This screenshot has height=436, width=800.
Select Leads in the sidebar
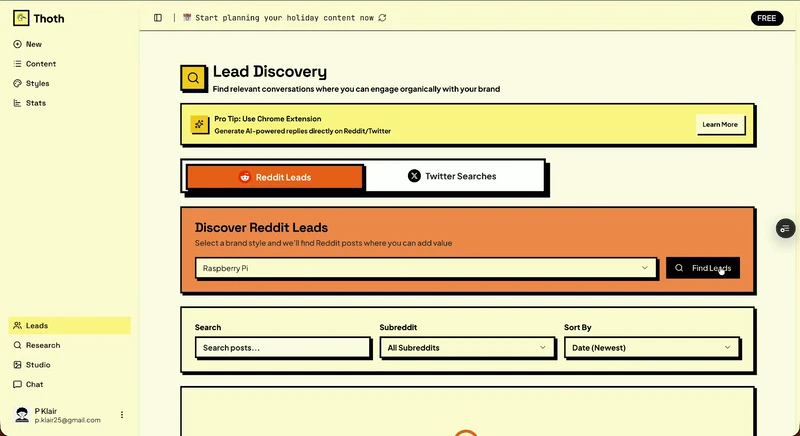pos(69,325)
